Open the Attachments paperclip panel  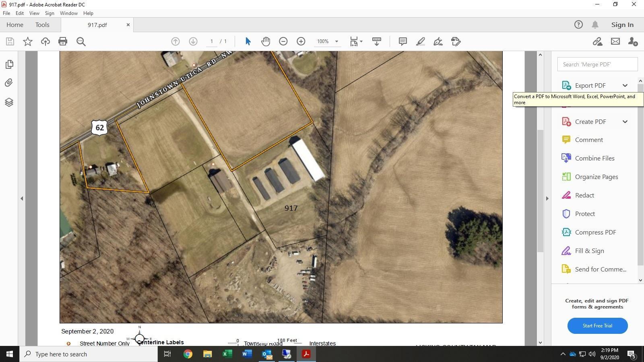click(x=9, y=83)
